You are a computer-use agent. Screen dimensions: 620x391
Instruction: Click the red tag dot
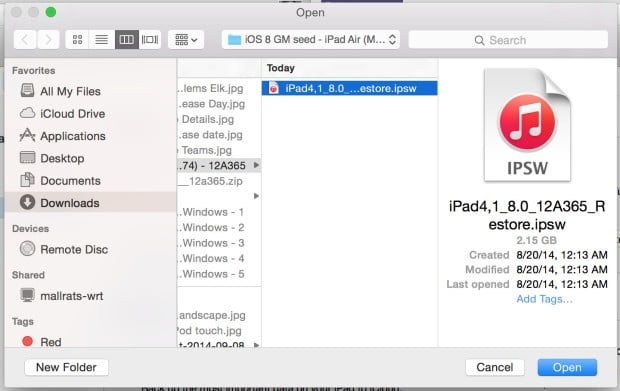(x=27, y=341)
